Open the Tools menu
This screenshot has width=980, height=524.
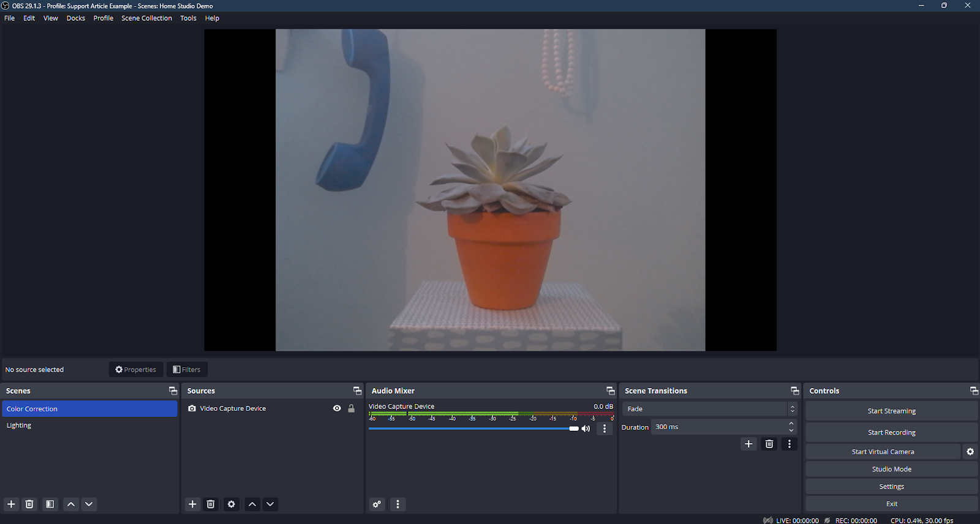188,18
